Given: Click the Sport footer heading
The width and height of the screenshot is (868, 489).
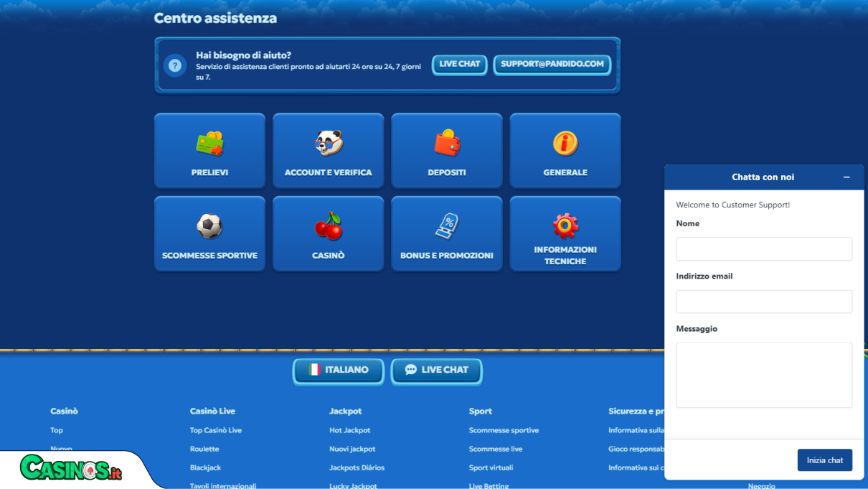Looking at the screenshot, I should 481,411.
